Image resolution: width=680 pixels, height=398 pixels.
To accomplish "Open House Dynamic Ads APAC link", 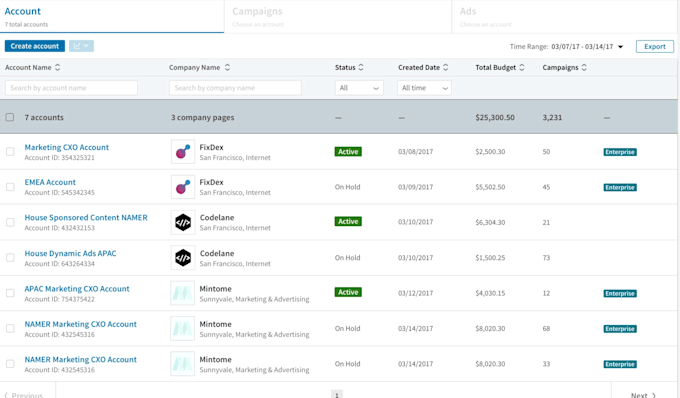I will 70,253.
